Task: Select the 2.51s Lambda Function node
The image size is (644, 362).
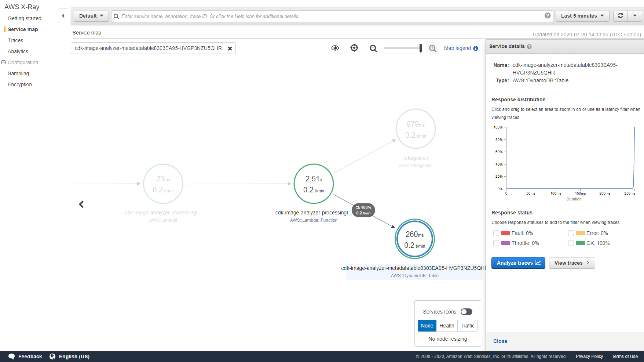Action: click(x=314, y=184)
